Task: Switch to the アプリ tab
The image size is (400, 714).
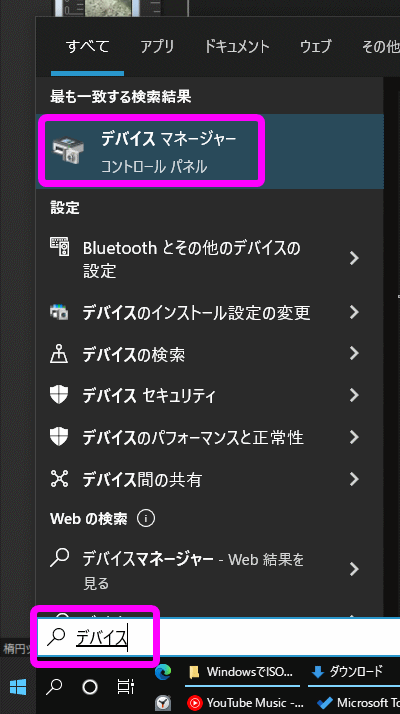Action: 157,46
